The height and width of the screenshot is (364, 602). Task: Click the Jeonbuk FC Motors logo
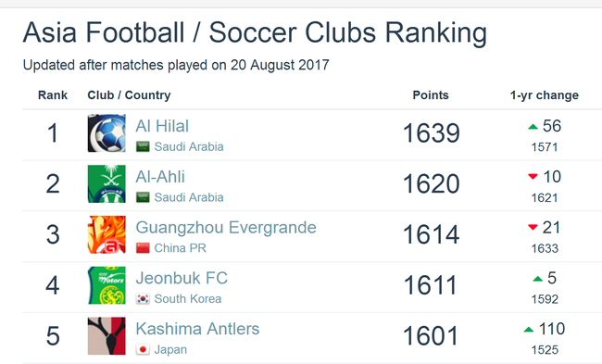(x=107, y=285)
